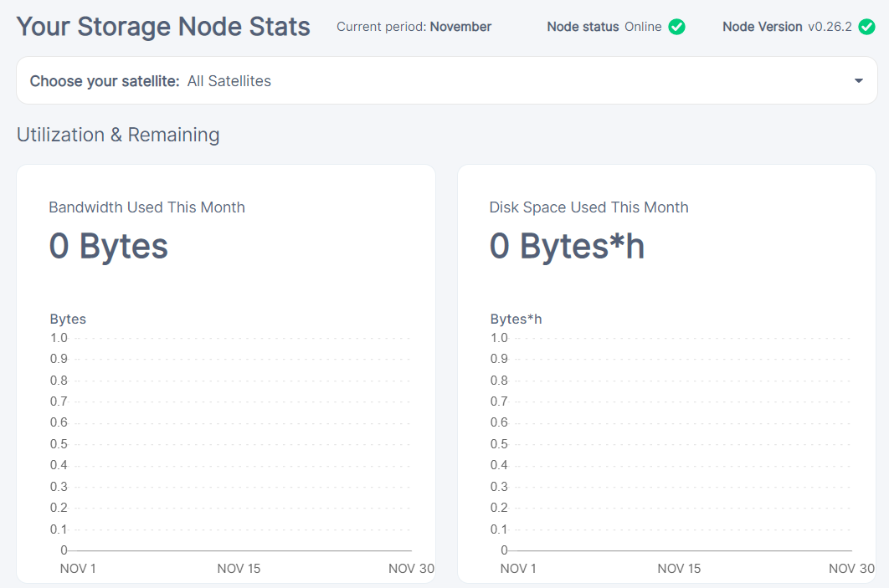Click the Online node status text
The width and height of the screenshot is (889, 588).
coord(643,27)
